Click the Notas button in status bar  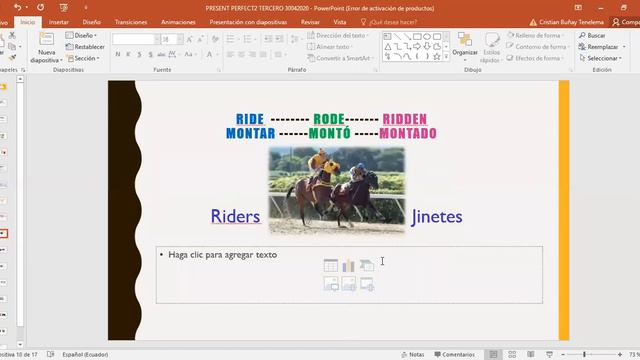413,355
